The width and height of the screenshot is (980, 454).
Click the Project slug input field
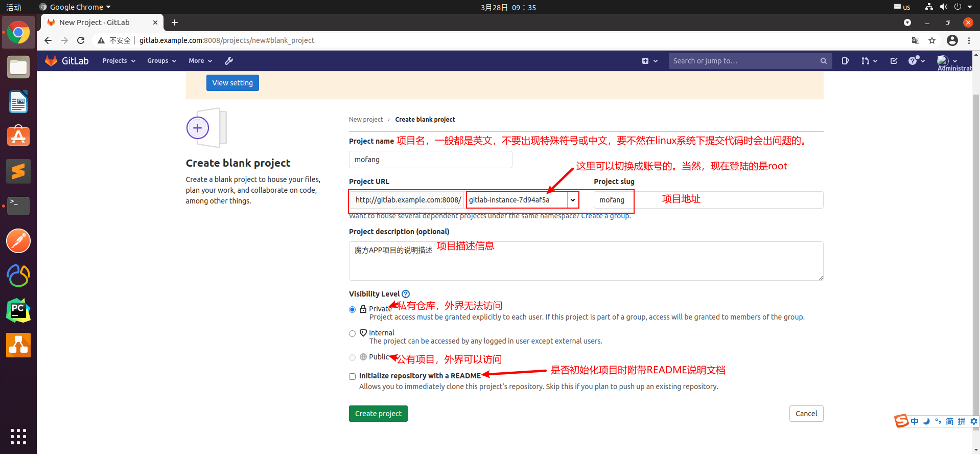pos(708,200)
